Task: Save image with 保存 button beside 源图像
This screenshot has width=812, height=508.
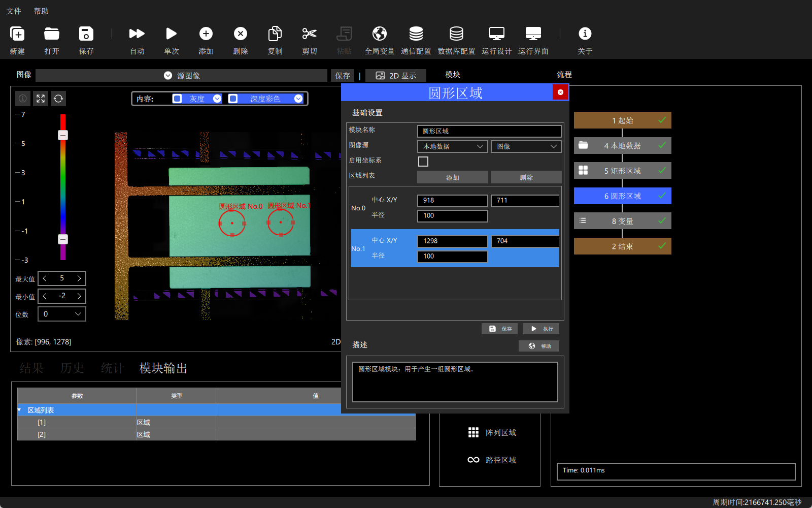Action: coord(343,76)
